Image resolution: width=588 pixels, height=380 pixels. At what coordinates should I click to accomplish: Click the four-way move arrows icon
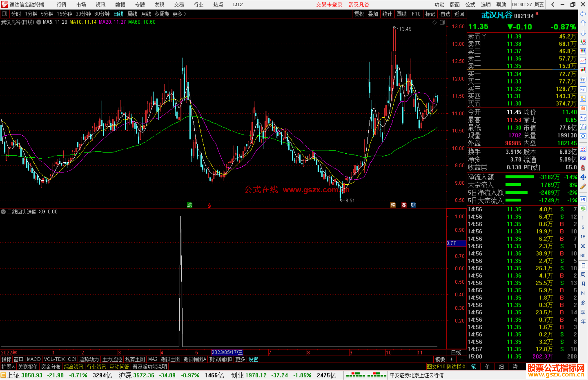(x=583, y=177)
